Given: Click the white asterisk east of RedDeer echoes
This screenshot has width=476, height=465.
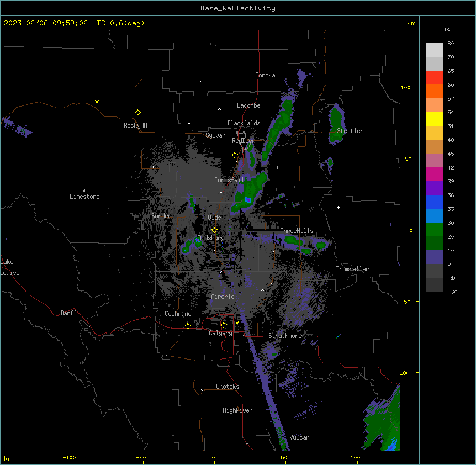Looking at the screenshot, I should click(277, 167).
